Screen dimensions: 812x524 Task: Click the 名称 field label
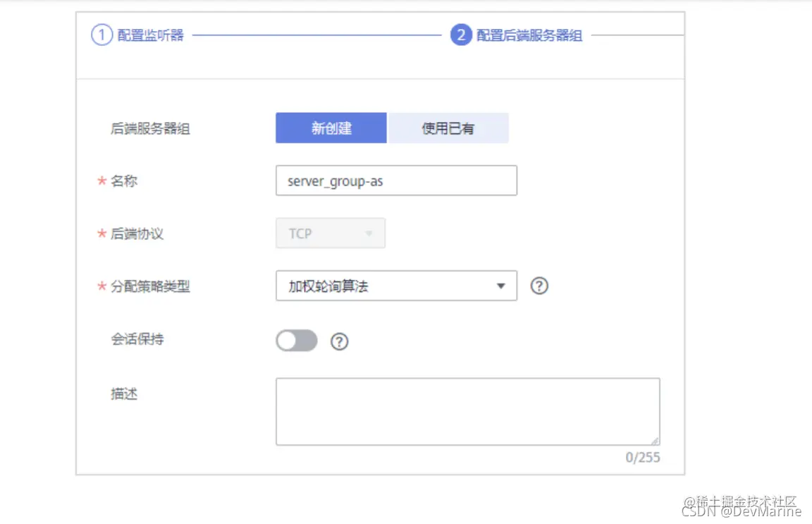click(124, 181)
